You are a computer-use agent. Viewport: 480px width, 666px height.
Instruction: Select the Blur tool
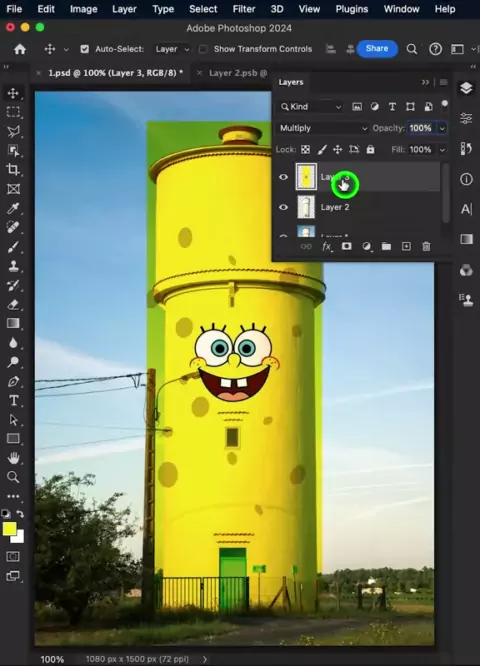click(x=13, y=343)
